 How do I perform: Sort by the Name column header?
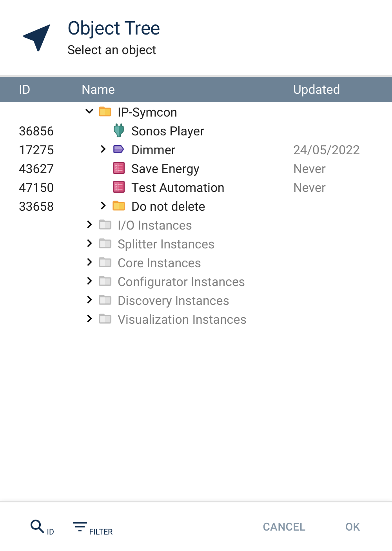pyautogui.click(x=98, y=89)
